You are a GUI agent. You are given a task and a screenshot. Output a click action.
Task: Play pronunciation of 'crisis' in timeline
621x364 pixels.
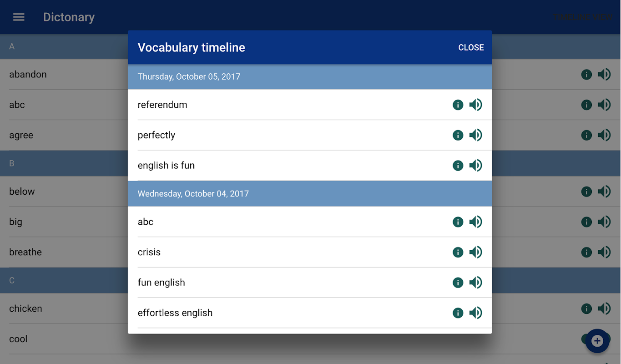coord(475,252)
